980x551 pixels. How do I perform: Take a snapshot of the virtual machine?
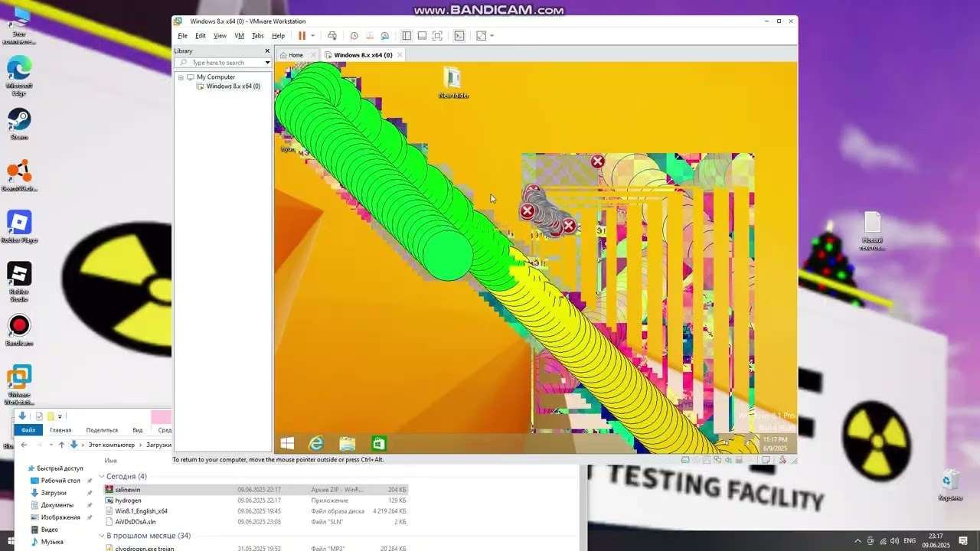click(x=354, y=36)
